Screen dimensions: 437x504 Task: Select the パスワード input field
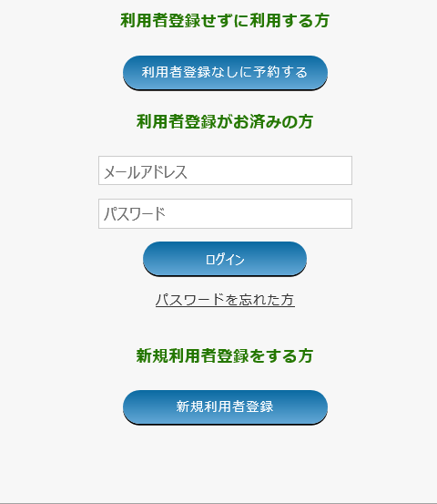click(225, 214)
